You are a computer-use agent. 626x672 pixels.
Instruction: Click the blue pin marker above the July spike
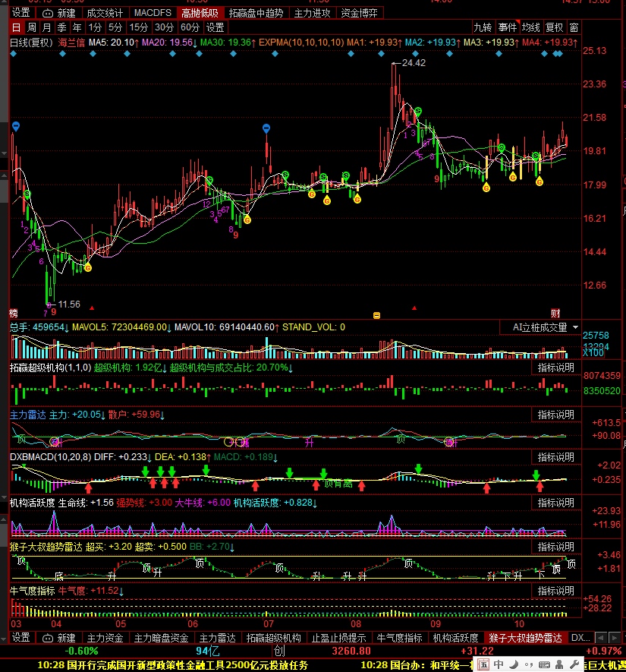click(x=266, y=128)
